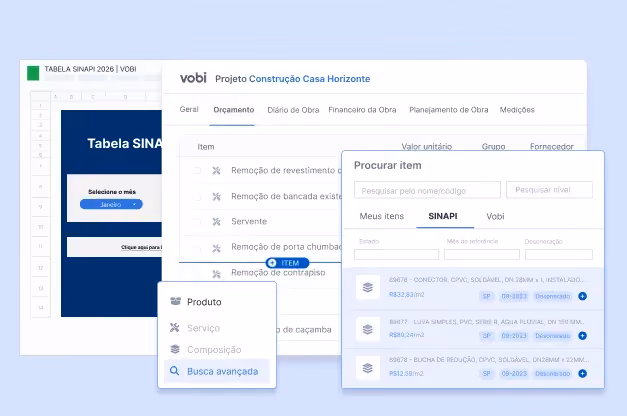Screen dimensions: 627x416
Task: Click the vobi logo
Action: click(193, 78)
